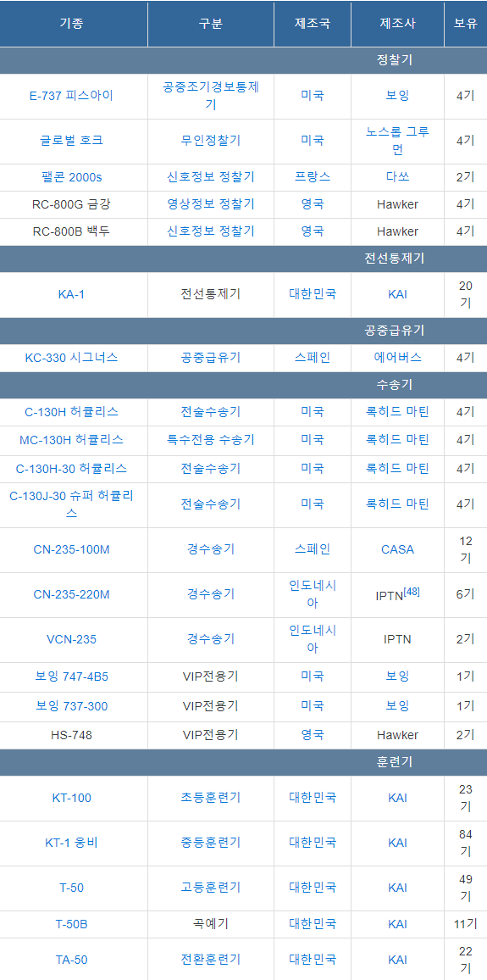The width and height of the screenshot is (487, 980).
Task: Open the CN-235-100M link
Action: point(71,549)
